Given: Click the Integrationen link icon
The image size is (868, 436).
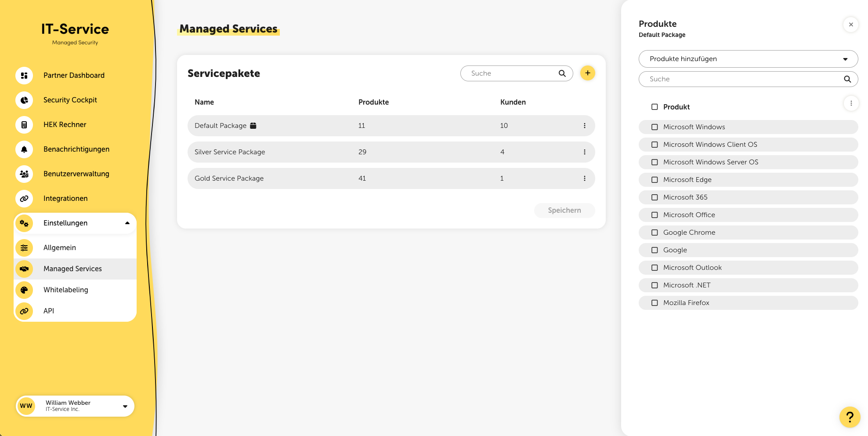Looking at the screenshot, I should point(24,199).
